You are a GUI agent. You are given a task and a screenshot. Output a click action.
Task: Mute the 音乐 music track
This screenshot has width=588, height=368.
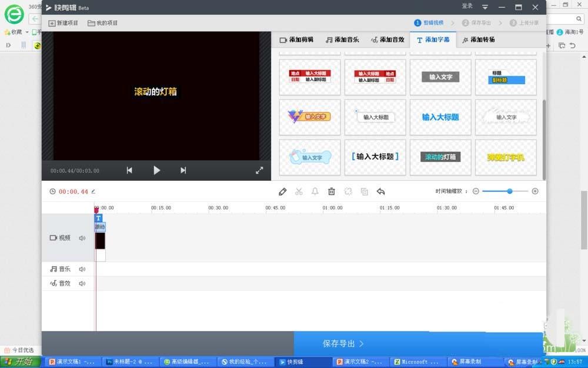[82, 268]
